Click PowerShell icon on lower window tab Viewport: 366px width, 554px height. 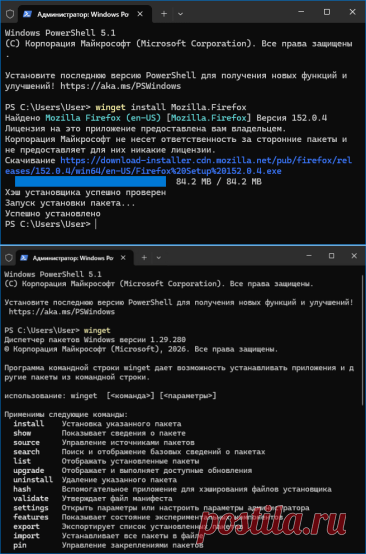pos(24,258)
